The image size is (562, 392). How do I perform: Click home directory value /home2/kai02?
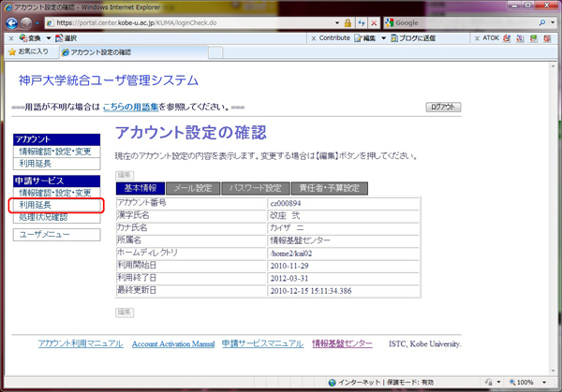click(x=291, y=254)
